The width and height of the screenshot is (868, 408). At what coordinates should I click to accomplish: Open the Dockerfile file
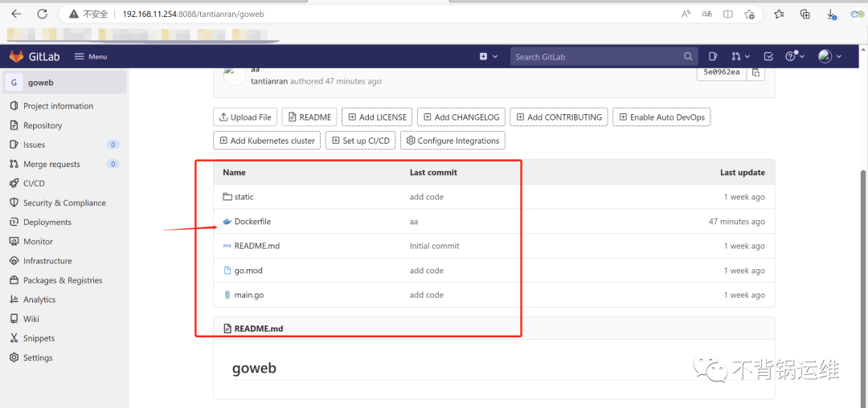(x=252, y=221)
